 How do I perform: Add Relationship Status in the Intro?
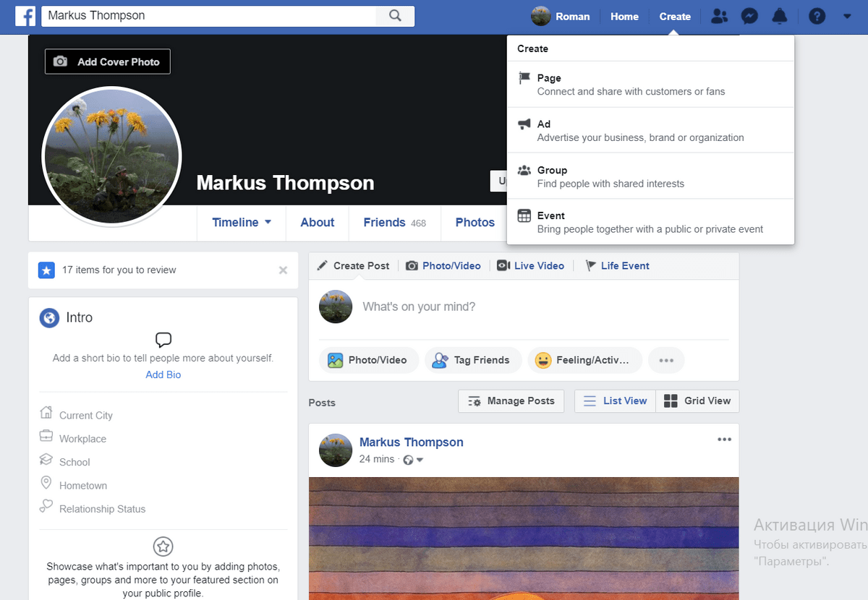102,509
